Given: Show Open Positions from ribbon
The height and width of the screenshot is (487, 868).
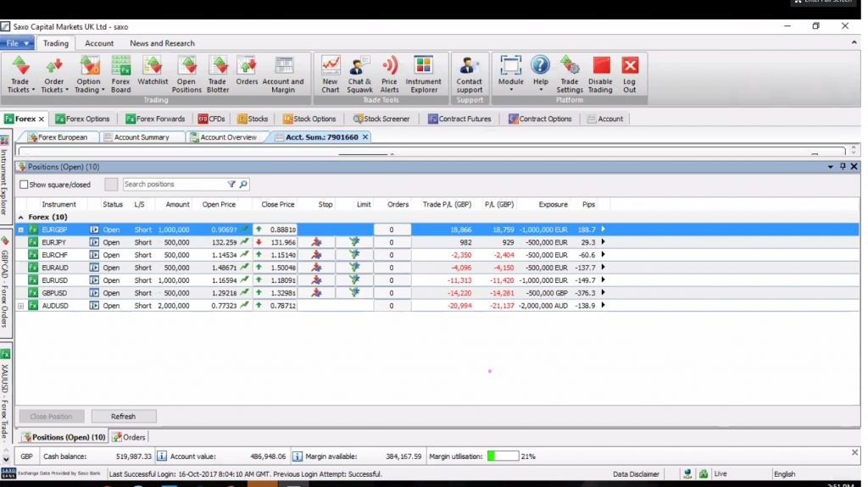Looking at the screenshot, I should point(186,75).
